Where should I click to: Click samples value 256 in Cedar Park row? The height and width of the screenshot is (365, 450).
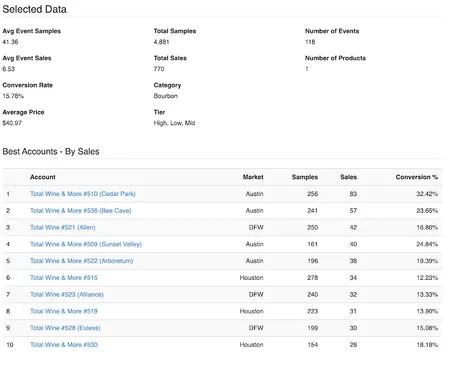313,194
